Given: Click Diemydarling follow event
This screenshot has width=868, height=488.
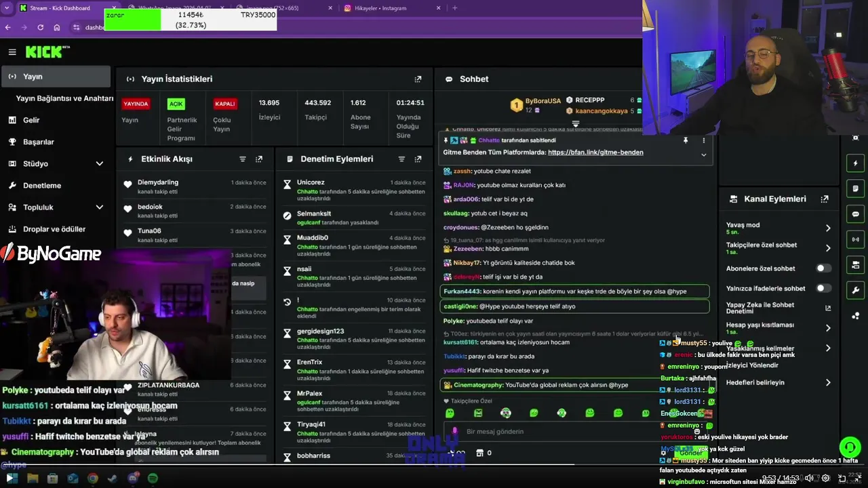Looking at the screenshot, I should (158, 182).
